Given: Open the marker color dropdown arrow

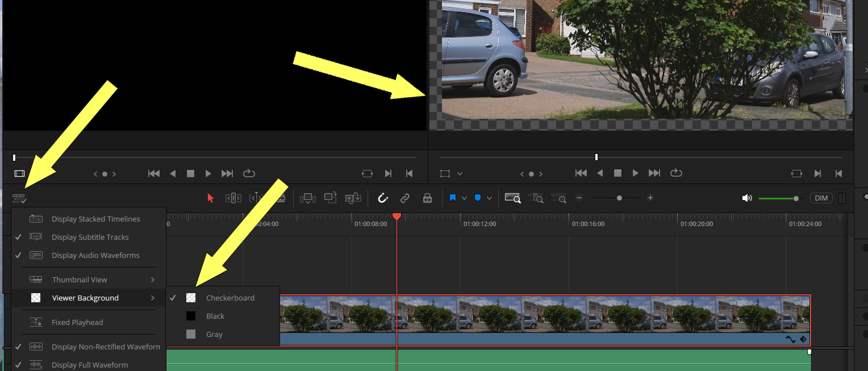Looking at the screenshot, I should click(x=489, y=198).
